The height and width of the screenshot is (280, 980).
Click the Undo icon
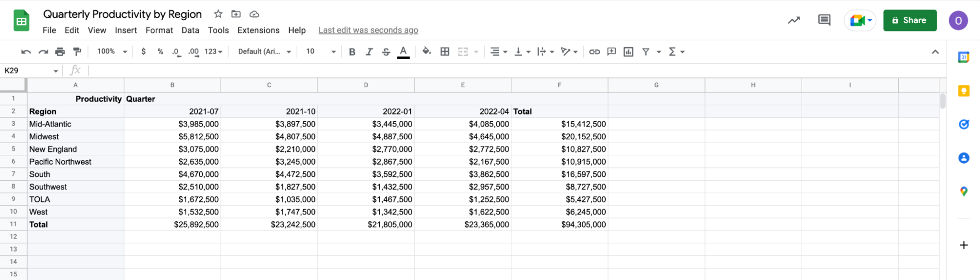pos(26,52)
